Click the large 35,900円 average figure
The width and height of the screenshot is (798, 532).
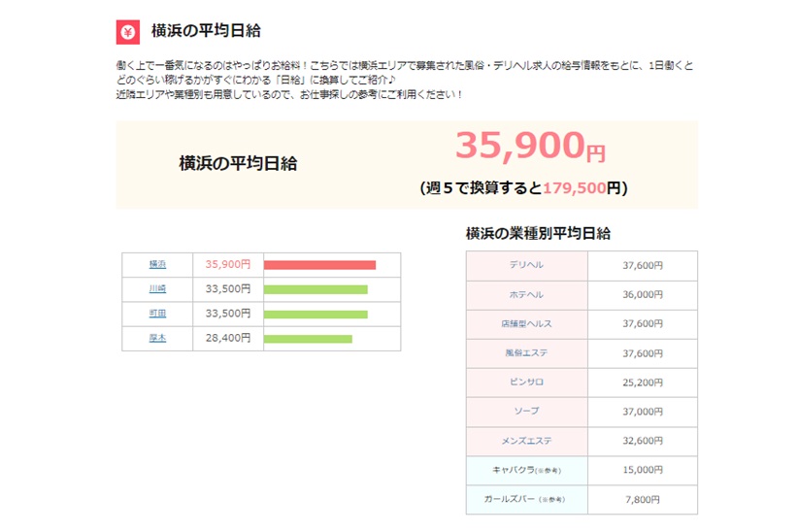point(530,146)
